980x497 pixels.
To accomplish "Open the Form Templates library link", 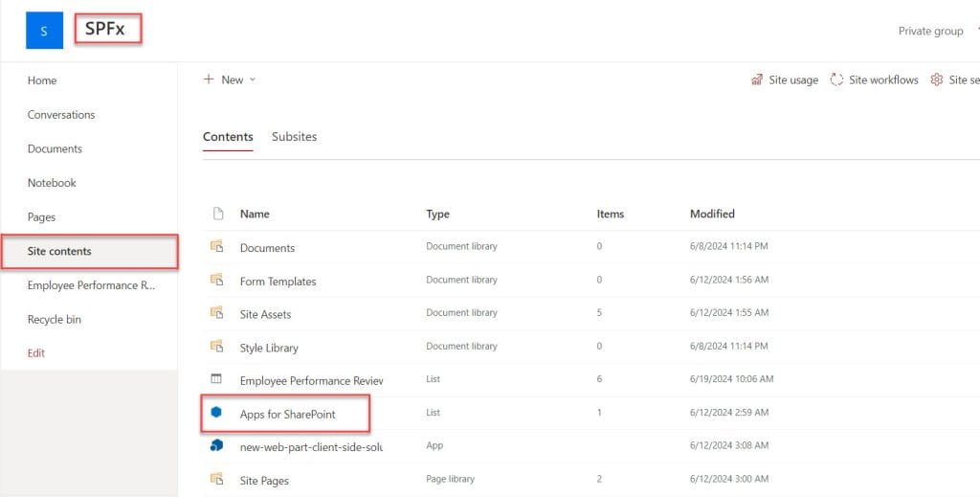I will tap(278, 282).
